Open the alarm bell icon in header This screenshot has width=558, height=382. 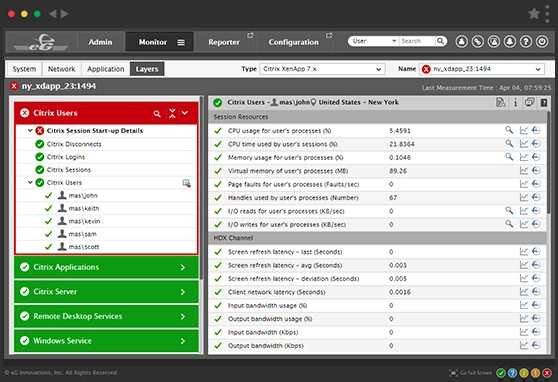pyautogui.click(x=510, y=42)
